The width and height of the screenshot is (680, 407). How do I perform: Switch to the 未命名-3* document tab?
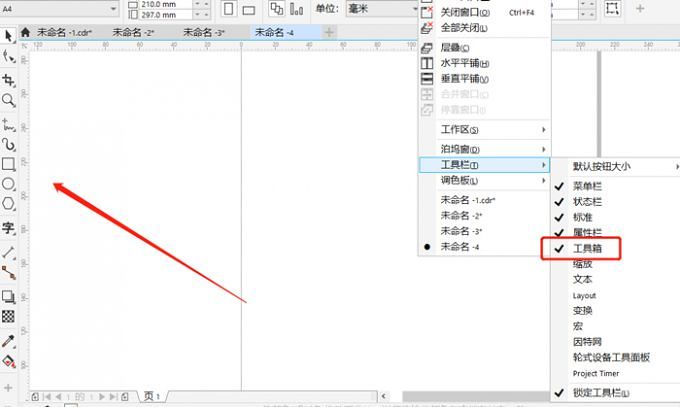point(204,32)
